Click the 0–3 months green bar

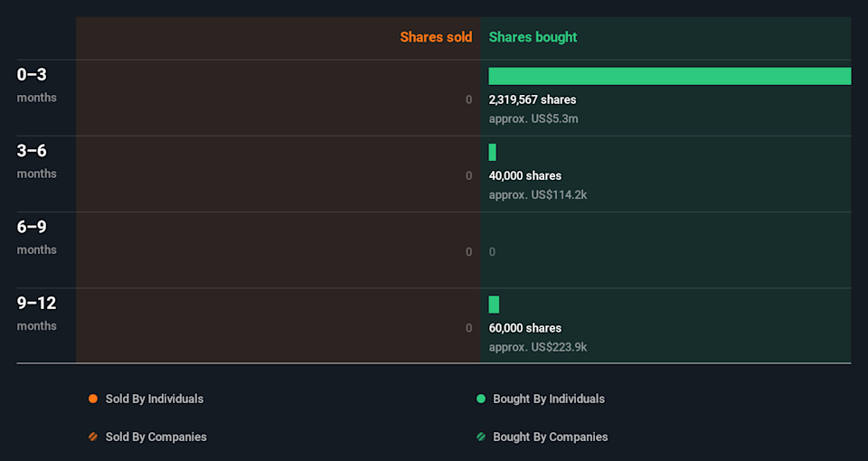click(669, 76)
